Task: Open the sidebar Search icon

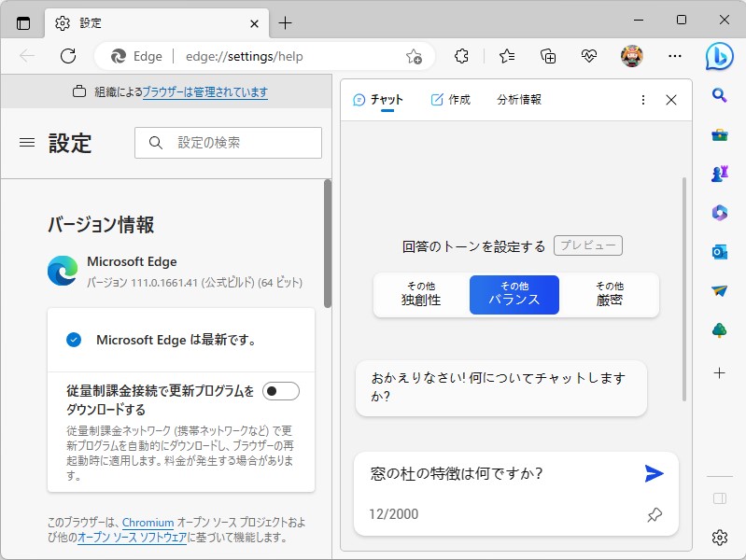Action: click(x=719, y=95)
